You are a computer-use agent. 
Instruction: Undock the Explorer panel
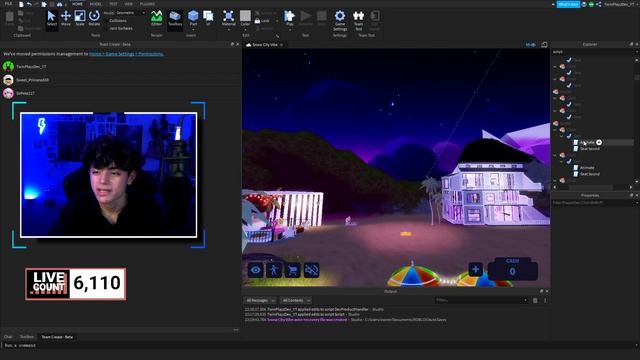click(631, 44)
